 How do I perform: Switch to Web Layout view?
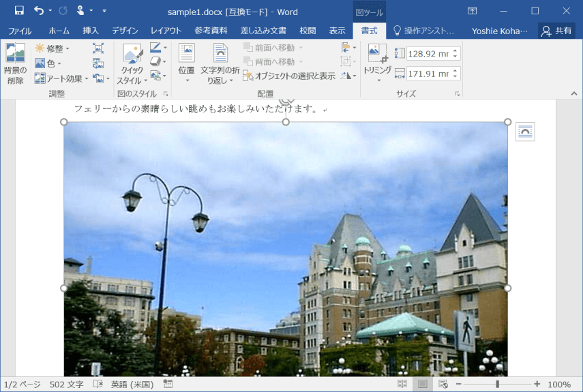pyautogui.click(x=443, y=384)
